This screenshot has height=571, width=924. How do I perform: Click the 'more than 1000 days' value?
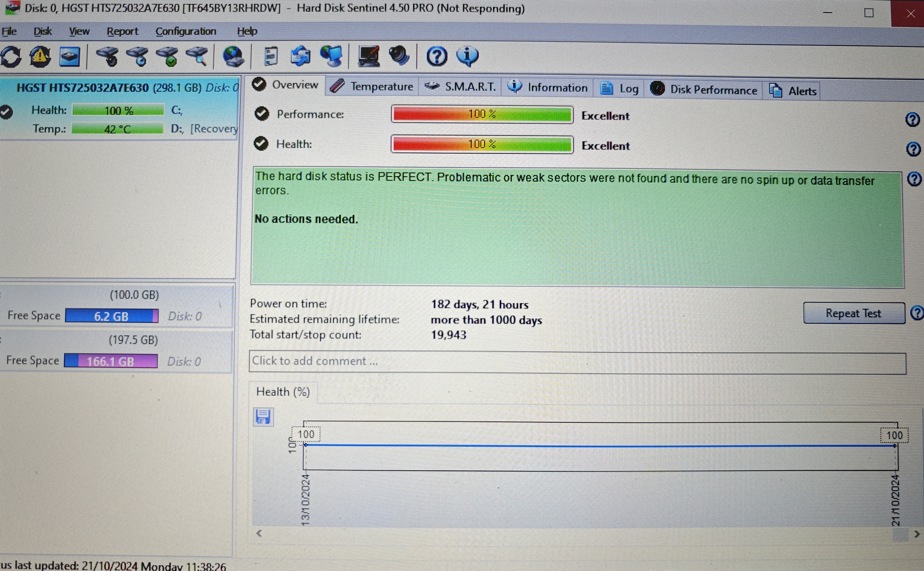click(x=486, y=320)
